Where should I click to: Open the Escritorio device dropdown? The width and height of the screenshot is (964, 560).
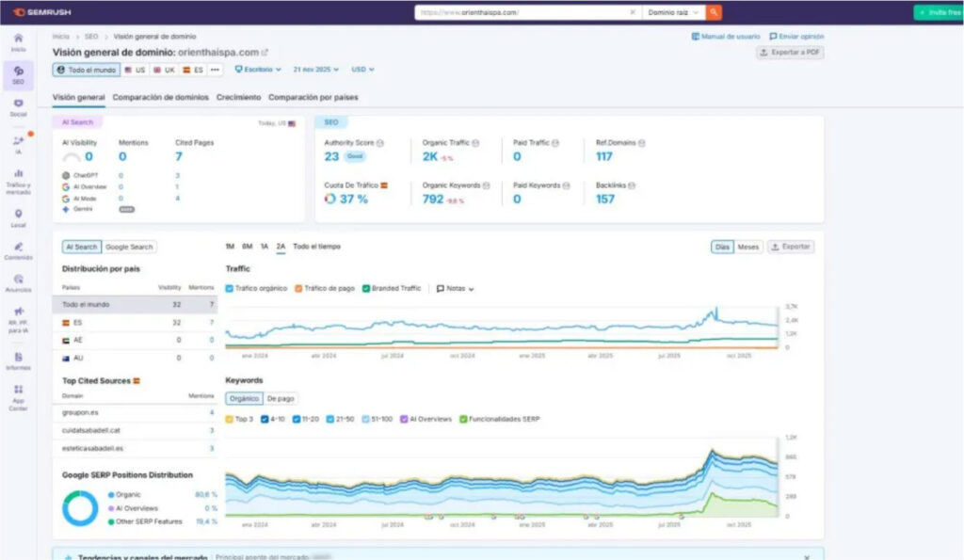click(258, 70)
